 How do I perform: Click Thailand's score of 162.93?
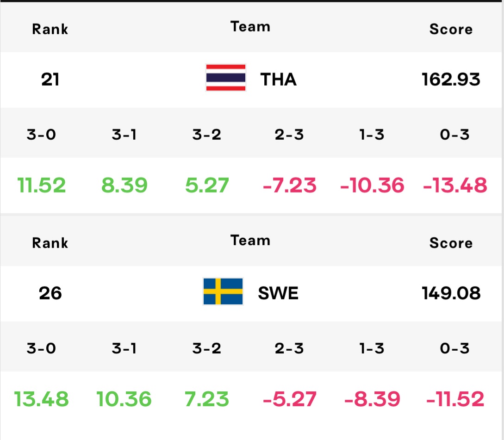[x=451, y=80]
